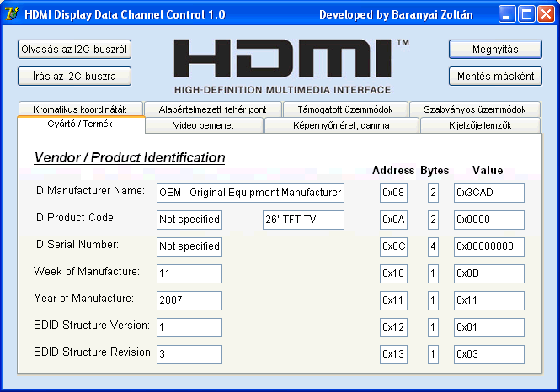
Task: Click address field 0x0A
Action: pos(393,220)
